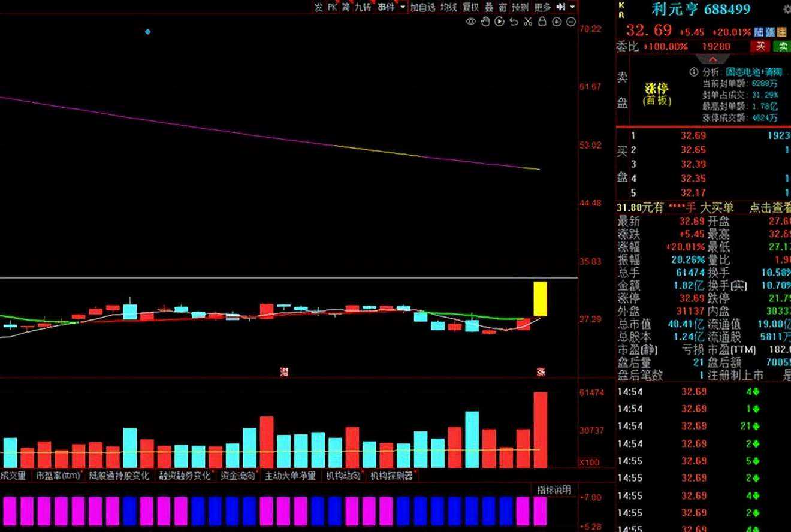Click buy level 4 price 32.35
Image resolution: width=791 pixels, height=532 pixels.
click(693, 179)
